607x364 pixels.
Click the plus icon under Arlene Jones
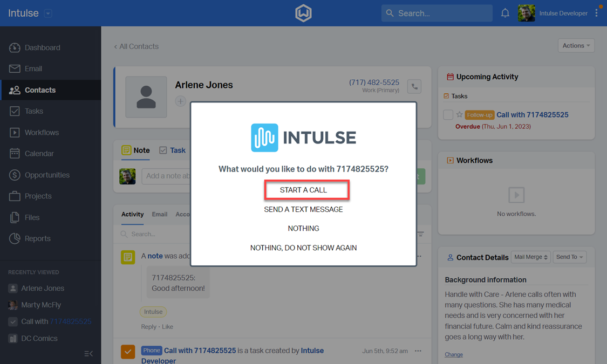point(180,101)
